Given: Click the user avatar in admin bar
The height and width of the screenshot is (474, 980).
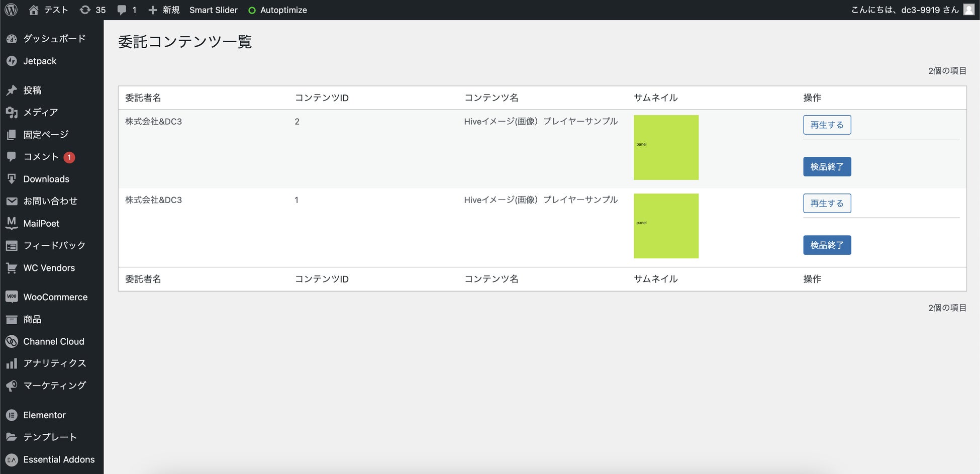Looking at the screenshot, I should pyautogui.click(x=968, y=10).
